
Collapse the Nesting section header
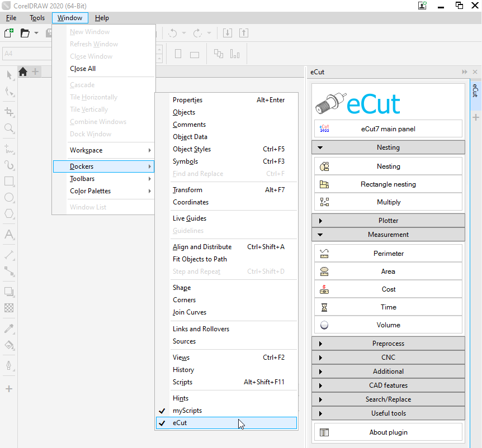[388, 147]
